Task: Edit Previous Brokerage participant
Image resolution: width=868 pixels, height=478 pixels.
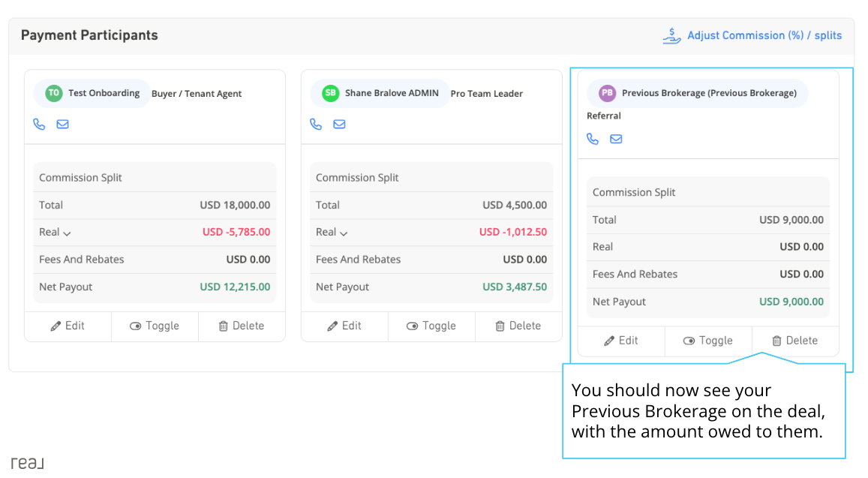Action: click(621, 341)
